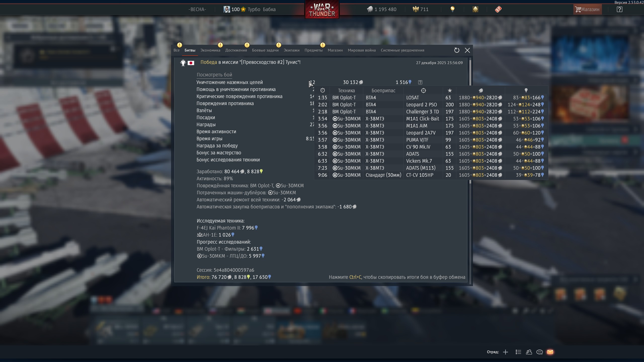Switch to Системные уведомления tab
The height and width of the screenshot is (362, 644).
(402, 50)
